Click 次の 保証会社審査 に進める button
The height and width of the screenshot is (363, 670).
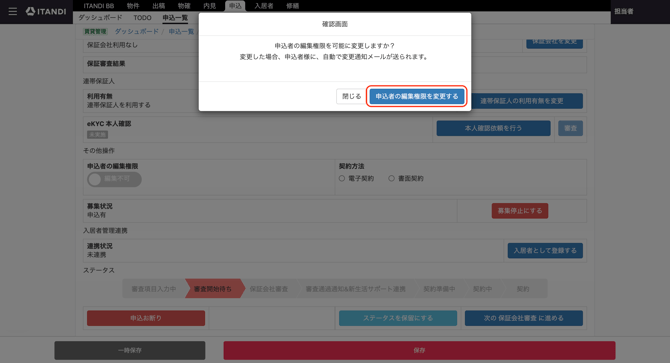point(524,318)
